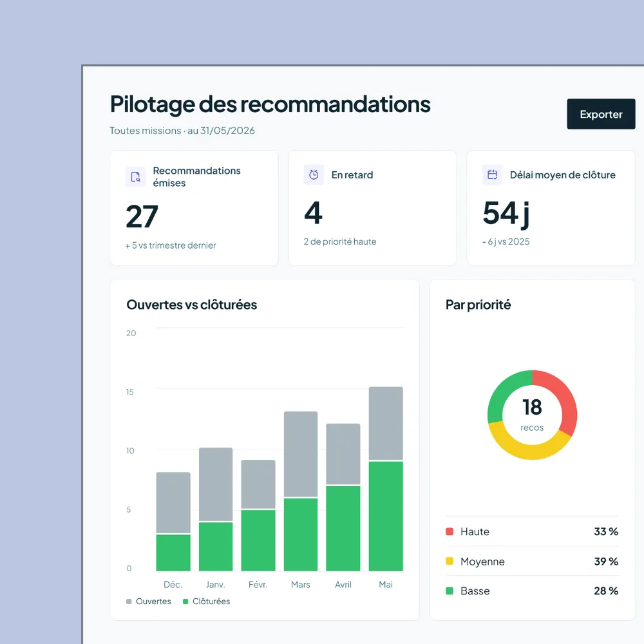Click the green Clôturées bar for Déc.

pyautogui.click(x=173, y=553)
